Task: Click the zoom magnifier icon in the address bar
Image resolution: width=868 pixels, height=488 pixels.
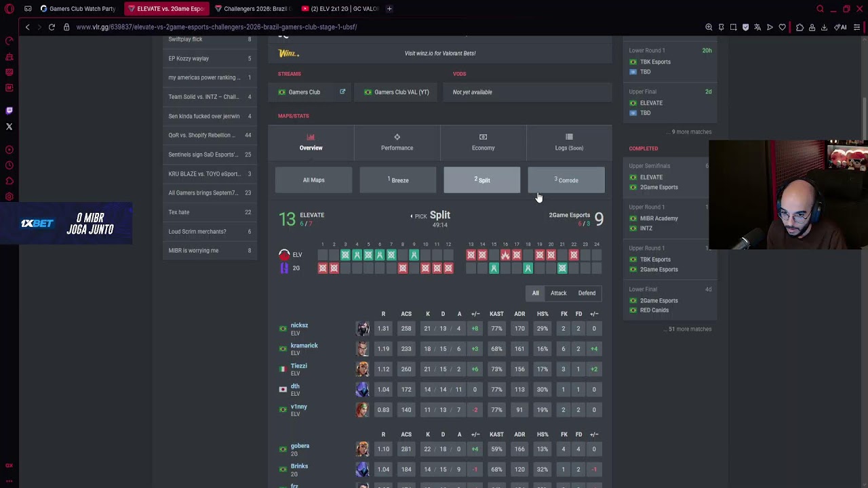Action: coord(709,27)
